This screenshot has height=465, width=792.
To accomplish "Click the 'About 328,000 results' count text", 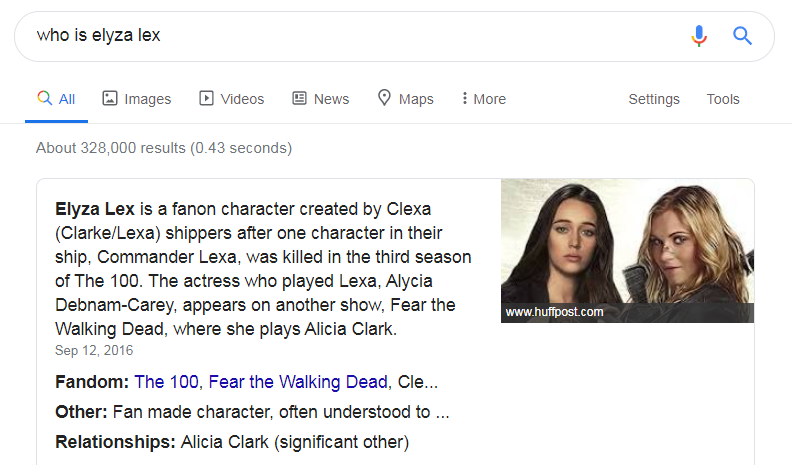I will coord(164,148).
